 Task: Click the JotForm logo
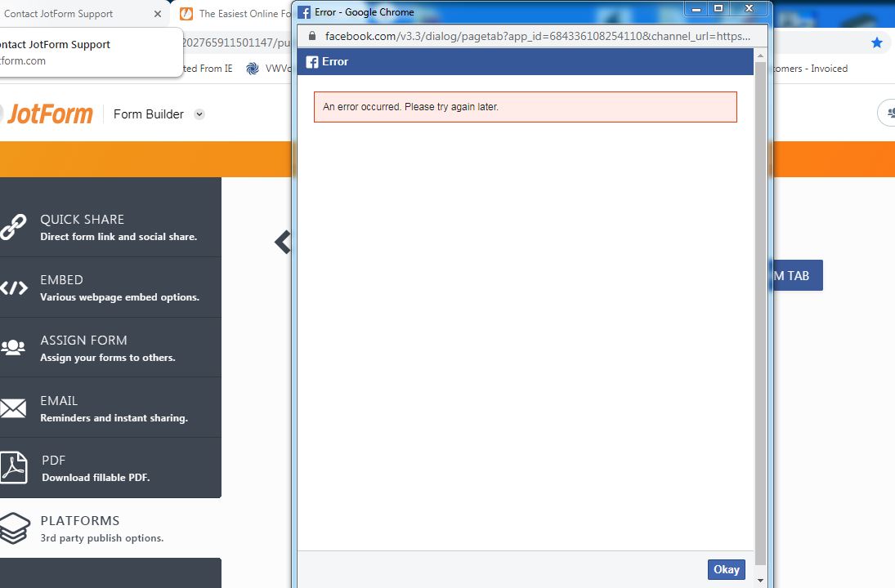49,114
